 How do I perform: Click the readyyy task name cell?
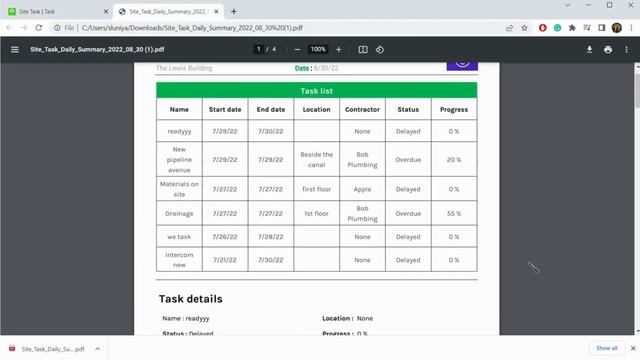(179, 131)
